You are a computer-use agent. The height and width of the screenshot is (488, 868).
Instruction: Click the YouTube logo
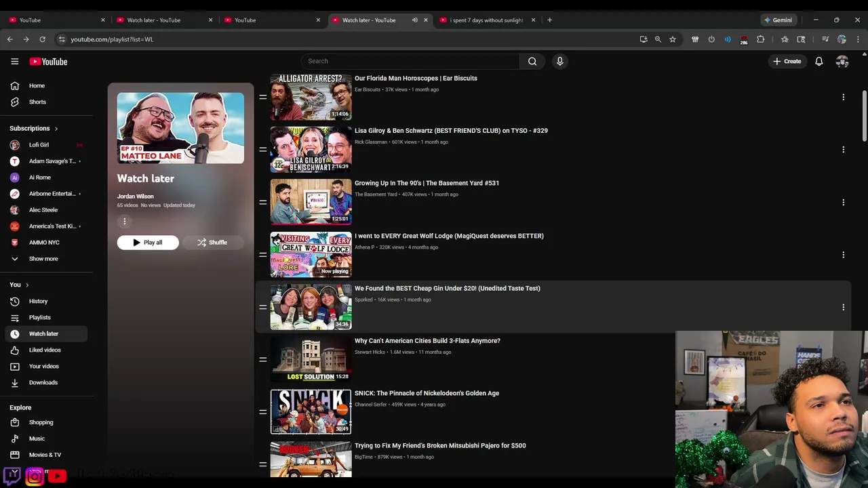(48, 62)
